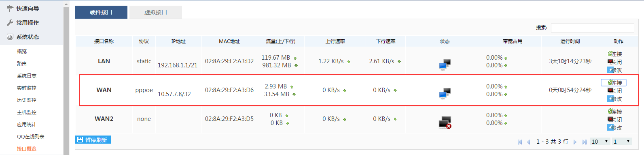Click the previous page arrow
This screenshot has width=644, height=155.
point(528,142)
